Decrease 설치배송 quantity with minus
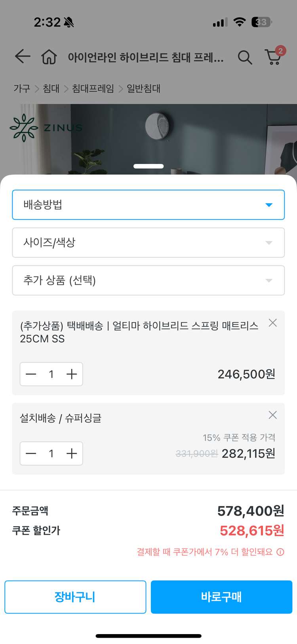This screenshot has height=644, width=297. tap(31, 453)
